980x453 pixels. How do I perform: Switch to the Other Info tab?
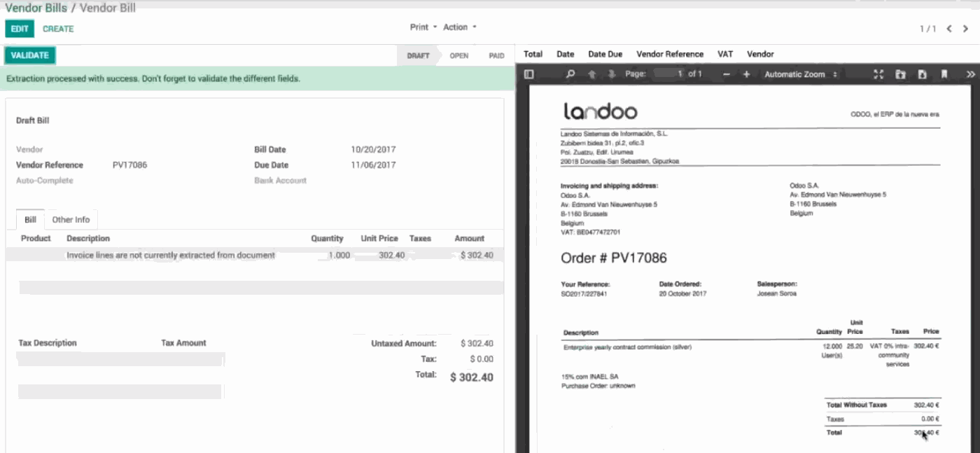tap(71, 219)
